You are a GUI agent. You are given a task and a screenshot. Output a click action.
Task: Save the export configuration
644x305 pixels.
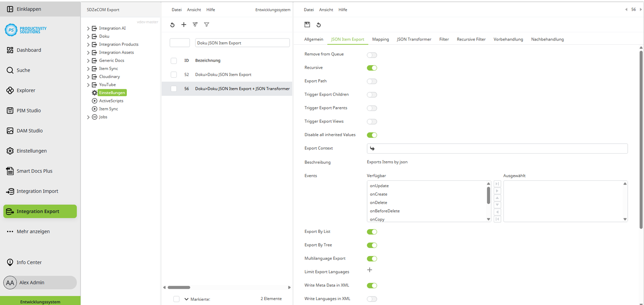(308, 24)
